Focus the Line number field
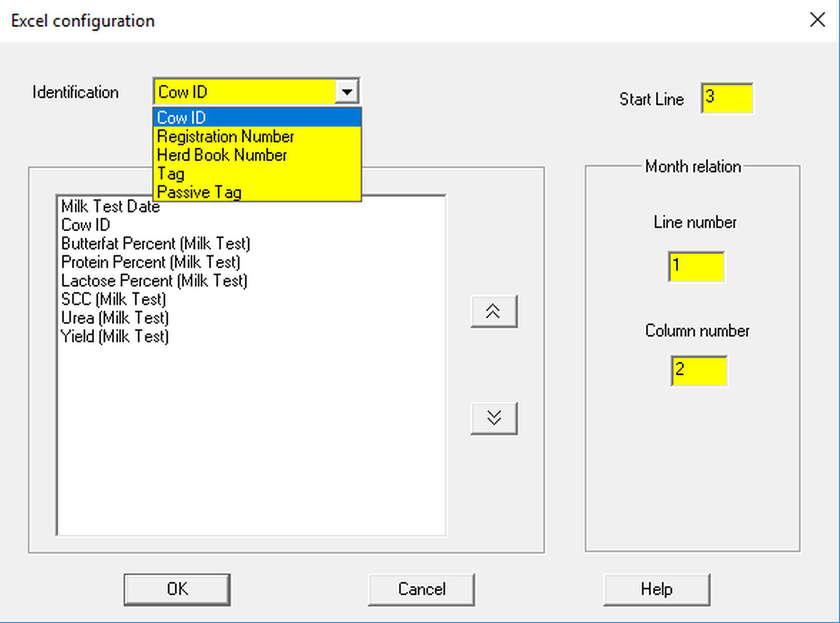840x623 pixels. pos(696,267)
